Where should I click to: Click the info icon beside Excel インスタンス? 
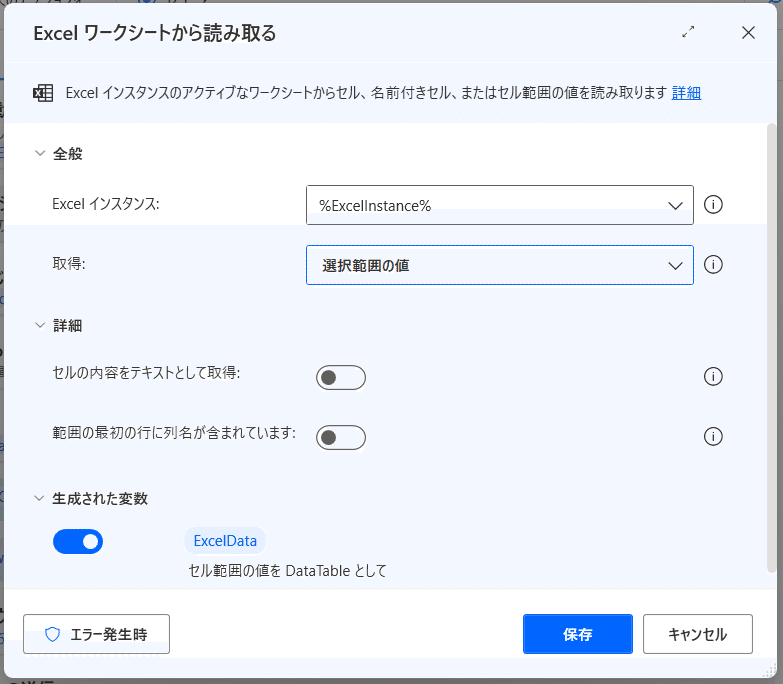coord(713,205)
